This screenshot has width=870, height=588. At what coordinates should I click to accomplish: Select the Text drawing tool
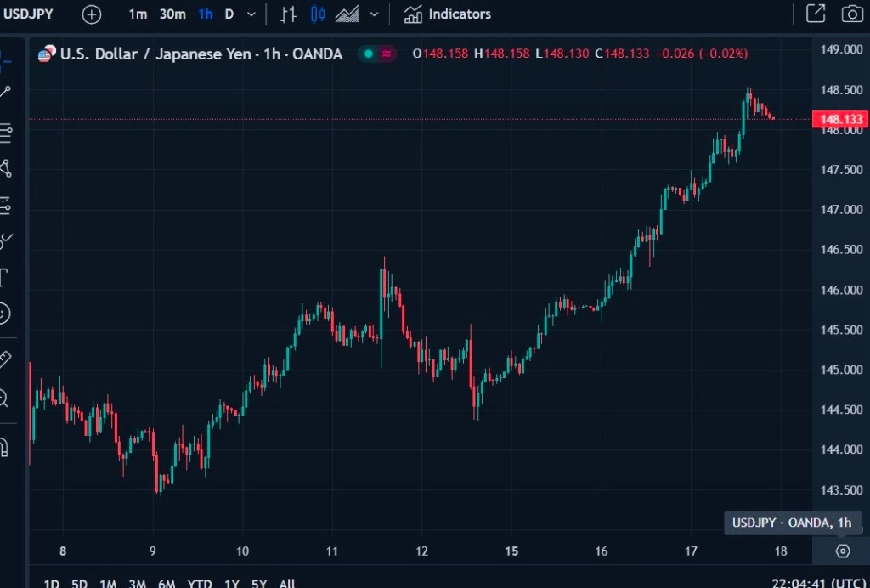[4, 277]
